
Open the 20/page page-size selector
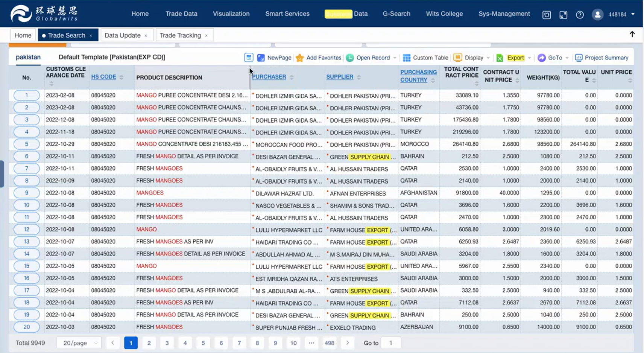pos(79,343)
